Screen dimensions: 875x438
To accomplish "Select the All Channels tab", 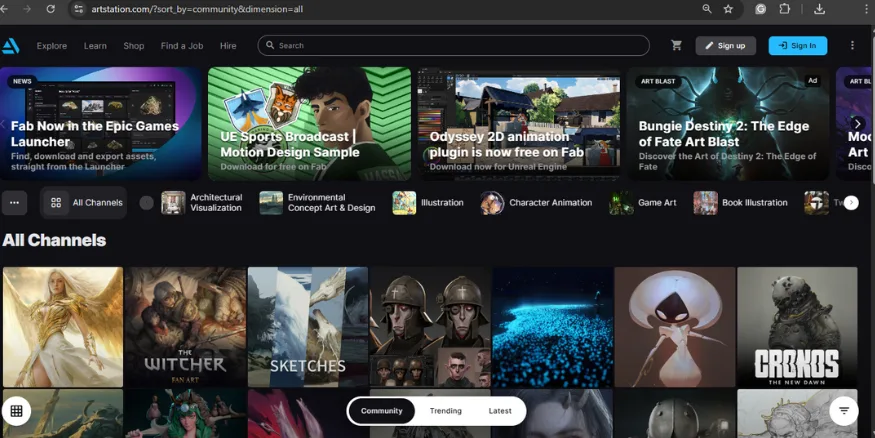I will click(84, 203).
